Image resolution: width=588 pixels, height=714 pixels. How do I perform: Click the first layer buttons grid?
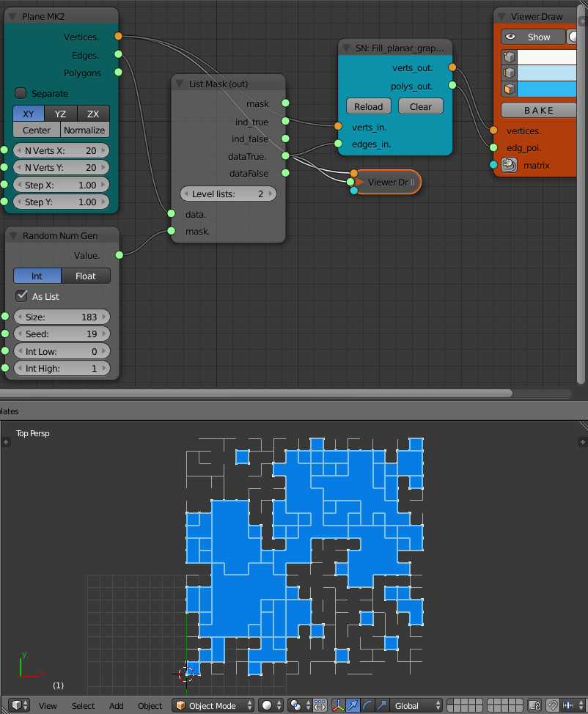pyautogui.click(x=465, y=705)
